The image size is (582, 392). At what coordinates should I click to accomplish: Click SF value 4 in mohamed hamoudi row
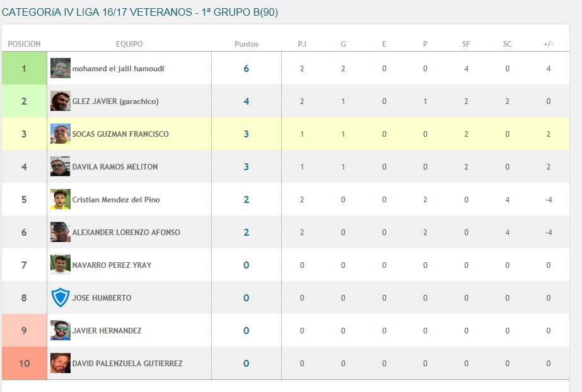(466, 69)
